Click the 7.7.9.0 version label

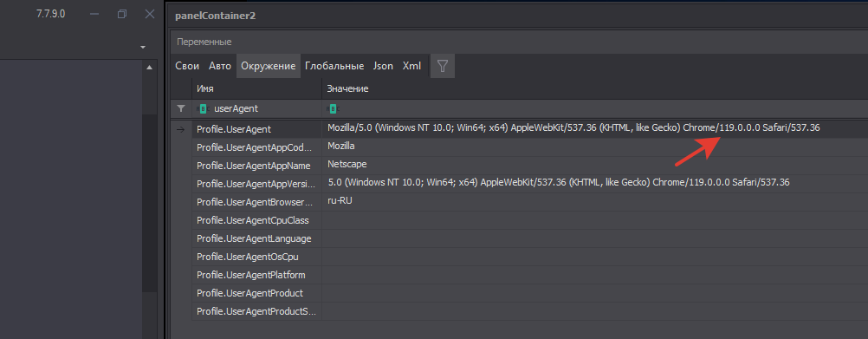tap(51, 15)
